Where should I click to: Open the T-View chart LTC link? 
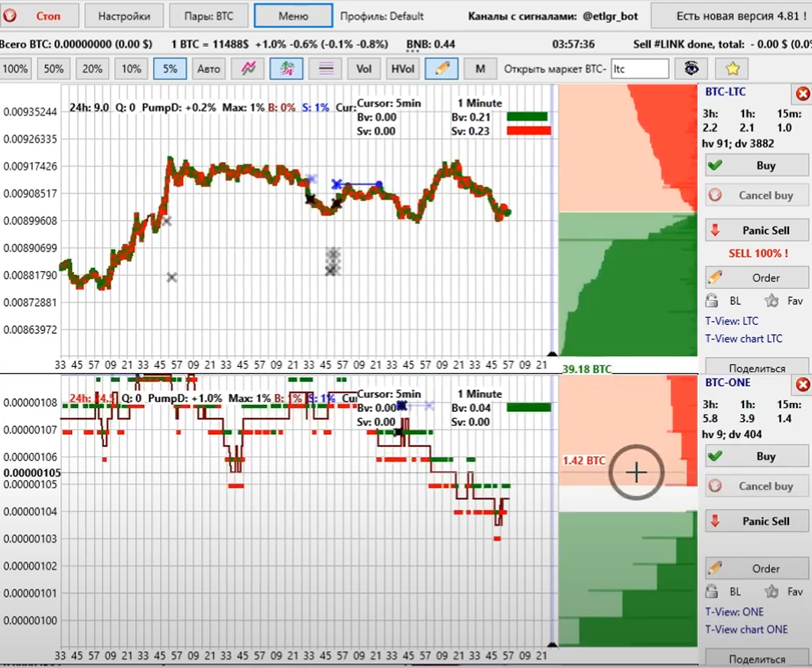pos(743,339)
